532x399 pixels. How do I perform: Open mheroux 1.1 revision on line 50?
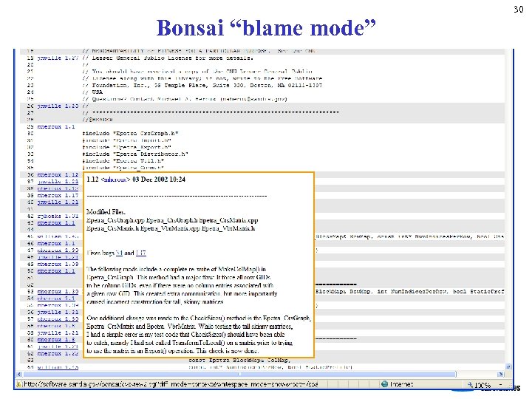click(56, 271)
